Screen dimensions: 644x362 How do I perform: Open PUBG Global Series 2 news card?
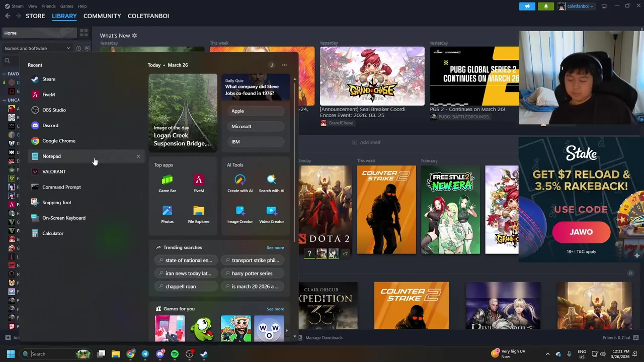[474, 83]
